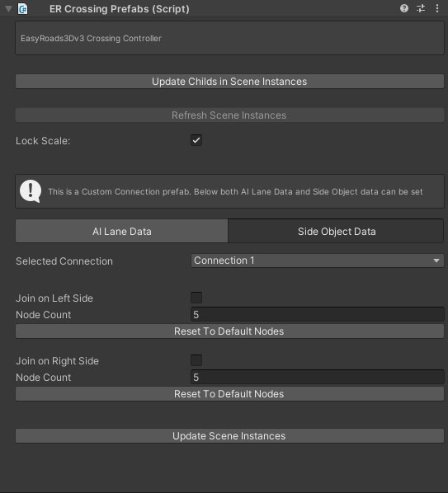Viewport: 448px width, 493px height.
Task: Switch to the Side Object Data tab
Action: click(336, 232)
